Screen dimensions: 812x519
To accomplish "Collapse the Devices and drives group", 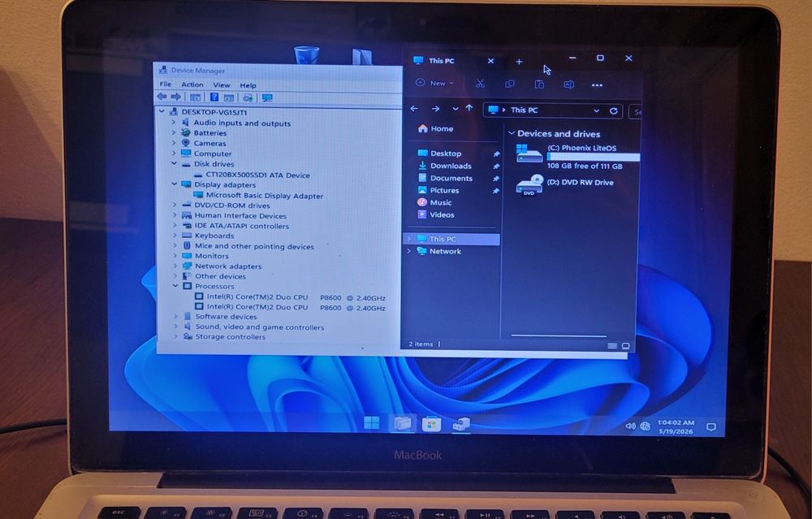I will click(x=512, y=133).
